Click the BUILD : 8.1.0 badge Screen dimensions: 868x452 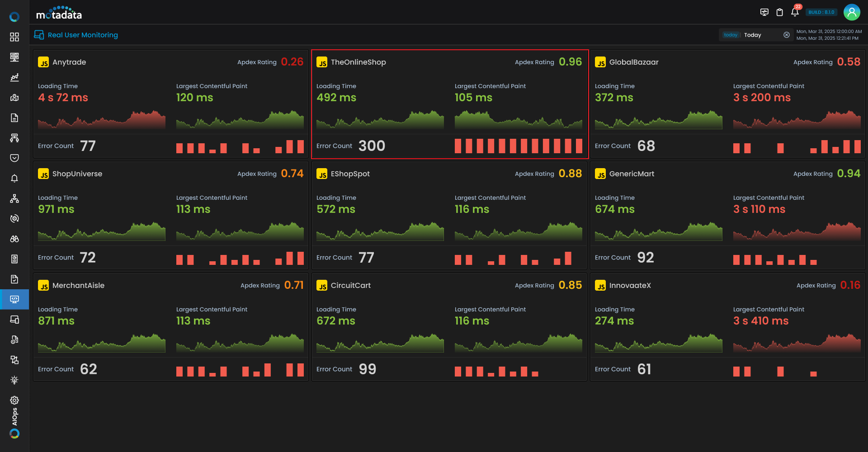click(x=821, y=12)
